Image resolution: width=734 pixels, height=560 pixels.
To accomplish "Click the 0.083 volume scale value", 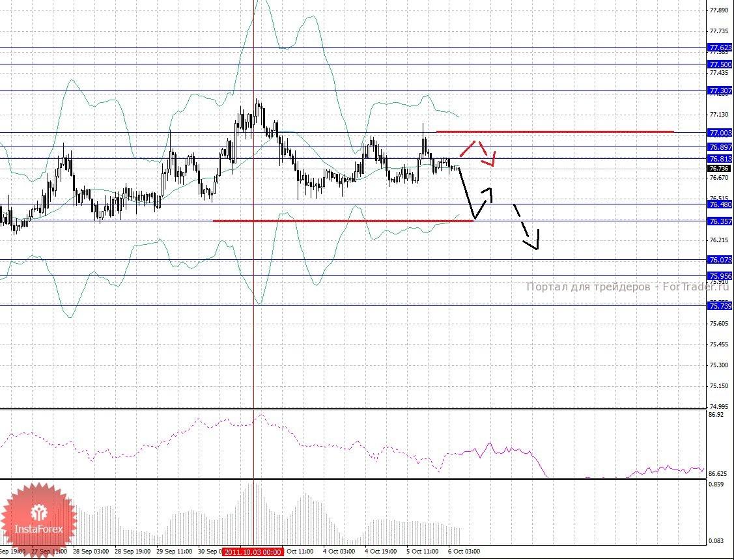I will click(x=716, y=541).
